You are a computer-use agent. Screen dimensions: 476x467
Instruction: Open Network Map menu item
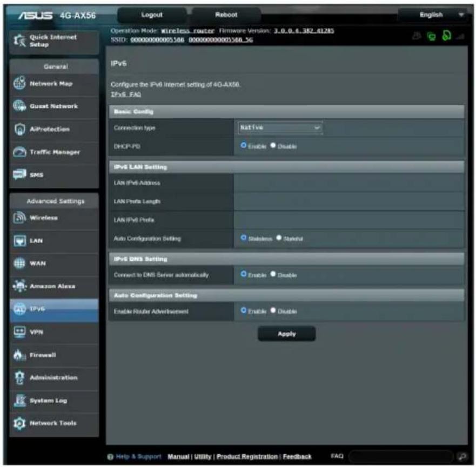(54, 83)
